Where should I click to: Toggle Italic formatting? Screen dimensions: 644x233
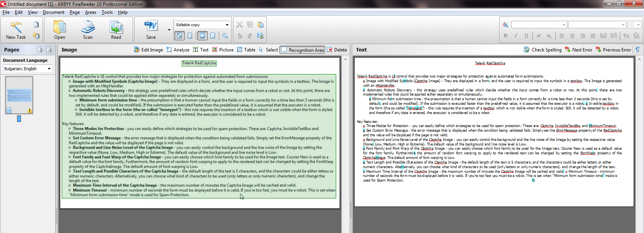[x=516, y=36]
